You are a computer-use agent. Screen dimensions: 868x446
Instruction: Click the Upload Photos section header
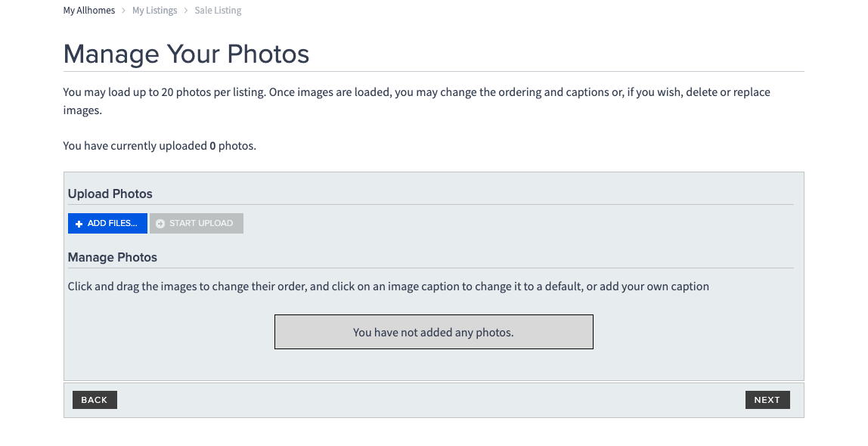click(x=110, y=194)
